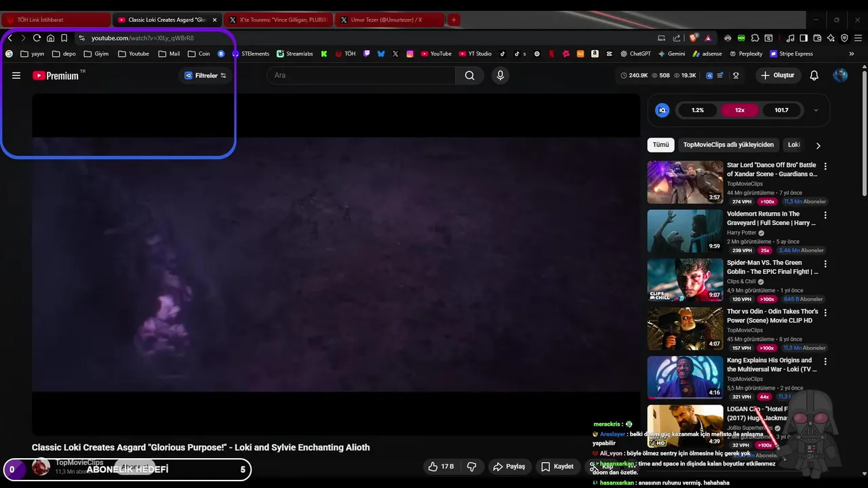Select the Tümü filter chip
Image resolution: width=868 pixels, height=488 pixels.
point(660,144)
